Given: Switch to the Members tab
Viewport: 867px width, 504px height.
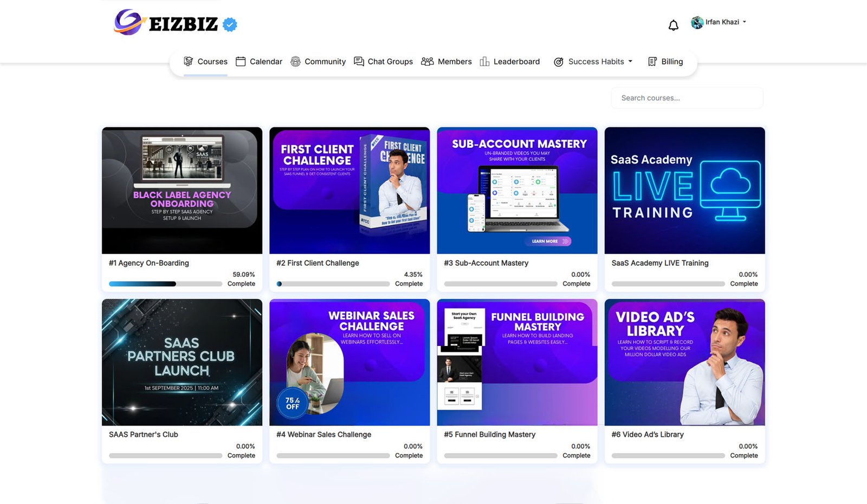Looking at the screenshot, I should (447, 61).
